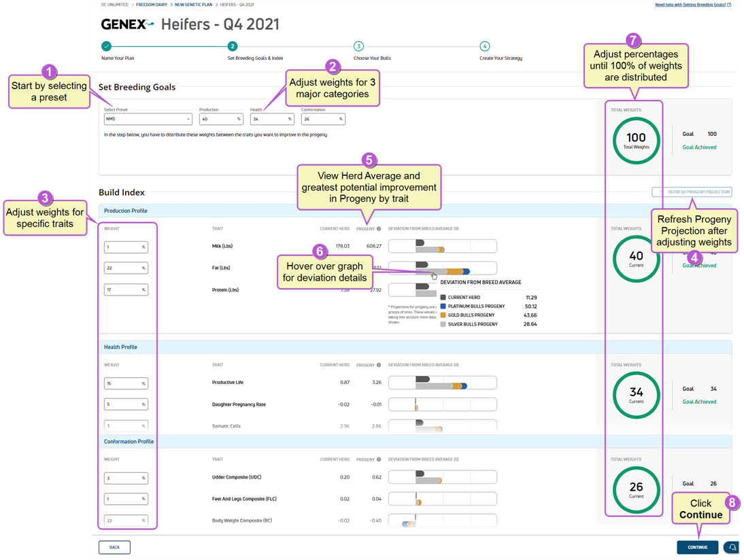This screenshot has height=560, width=744.
Task: Click the Set Breeding Goals & Index step label
Action: click(255, 58)
